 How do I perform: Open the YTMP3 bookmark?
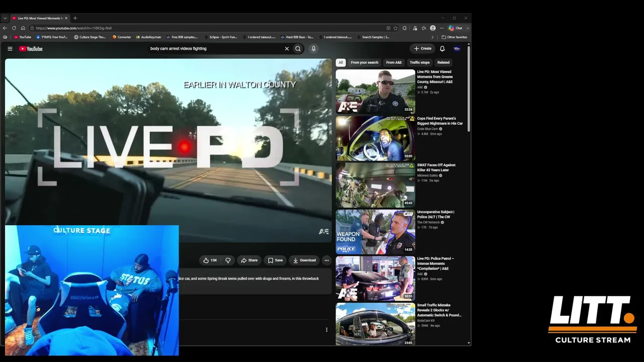point(52,37)
